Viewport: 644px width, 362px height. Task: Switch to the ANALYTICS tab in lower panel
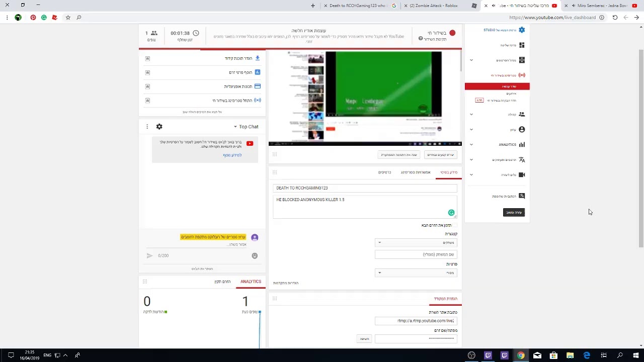(x=251, y=282)
